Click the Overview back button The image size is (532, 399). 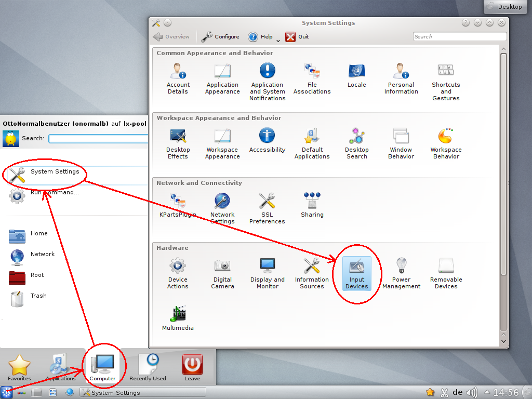tap(171, 37)
